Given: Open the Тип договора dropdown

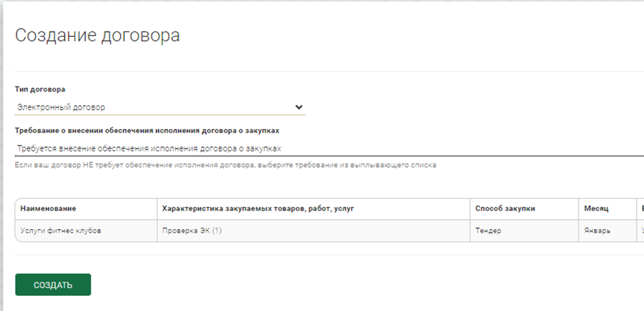Looking at the screenshot, I should pyautogui.click(x=159, y=107).
